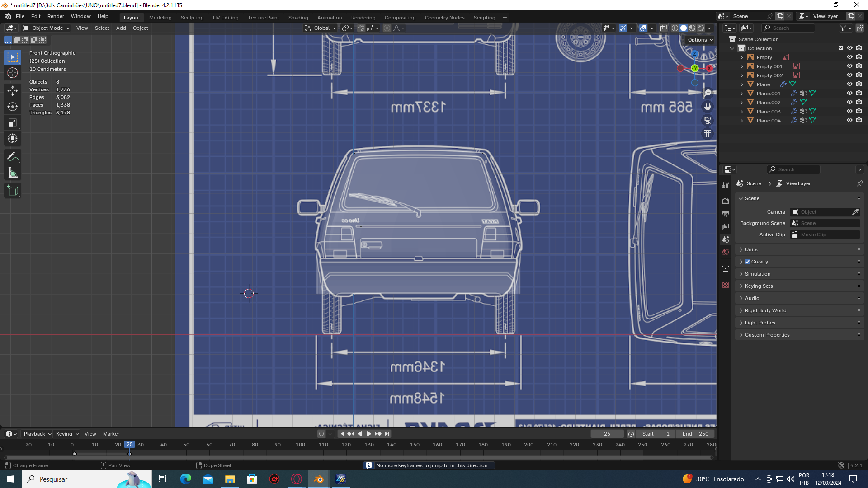Image resolution: width=868 pixels, height=488 pixels.
Task: Select the Rotate tool
Action: click(13, 107)
